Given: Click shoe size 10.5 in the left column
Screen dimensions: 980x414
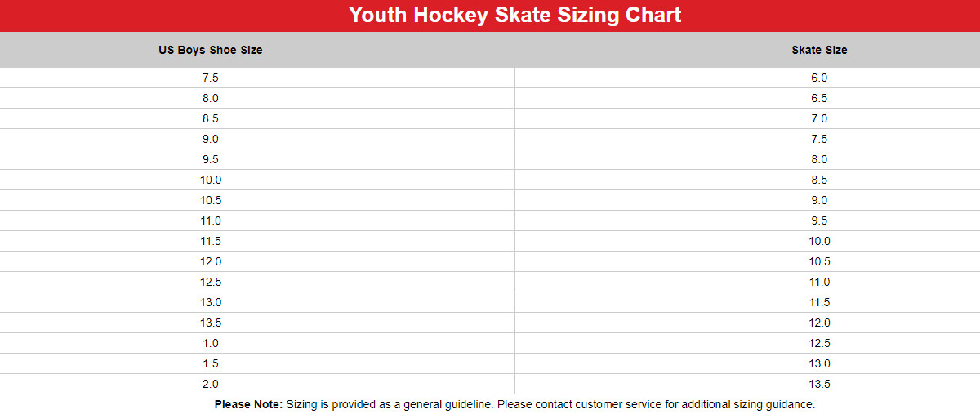Looking at the screenshot, I should [x=211, y=200].
